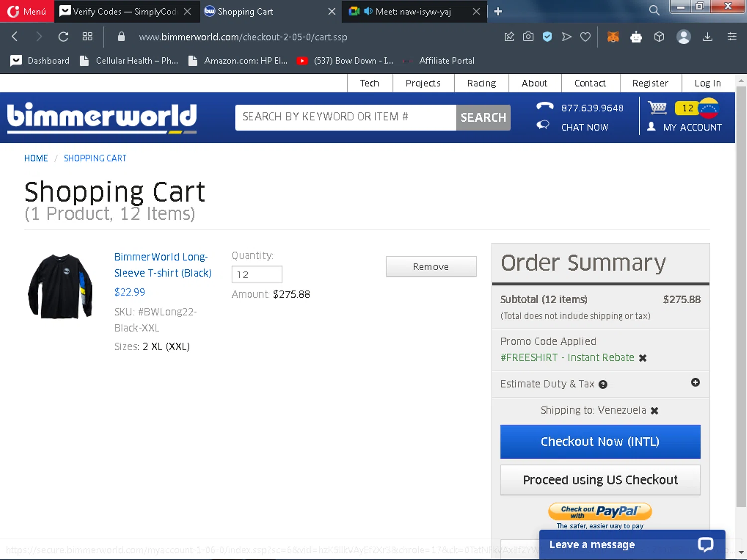
Task: Open the Amazon.com HP bookmark
Action: tap(238, 61)
